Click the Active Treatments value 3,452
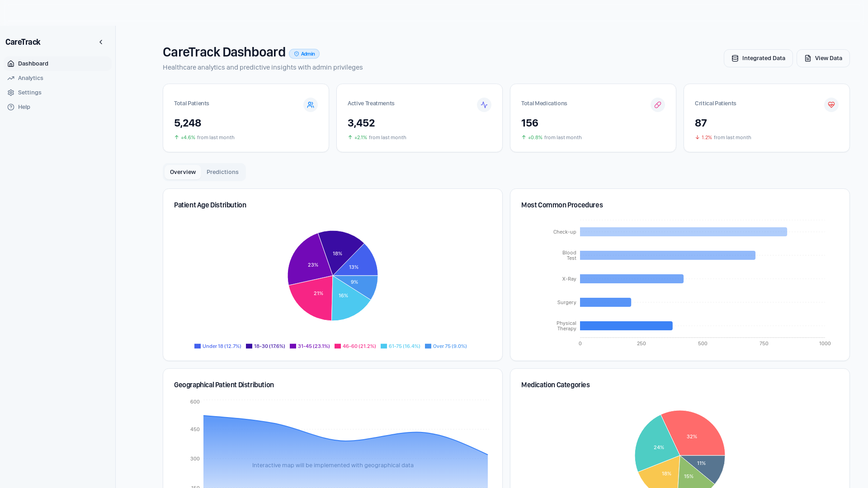Image resolution: width=868 pixels, height=488 pixels. click(x=361, y=123)
